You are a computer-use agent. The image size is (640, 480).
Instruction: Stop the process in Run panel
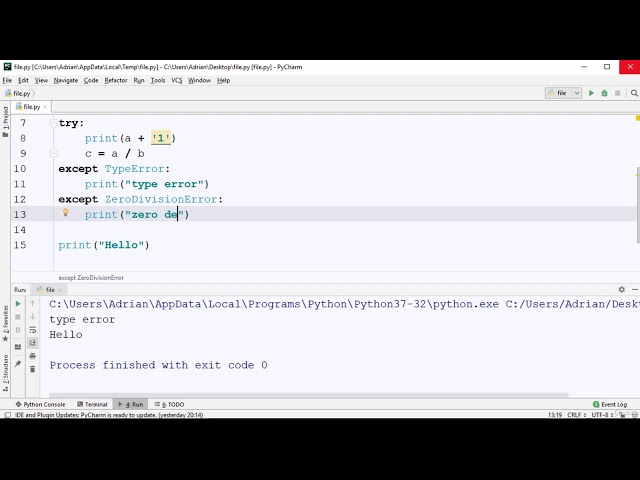(x=18, y=317)
